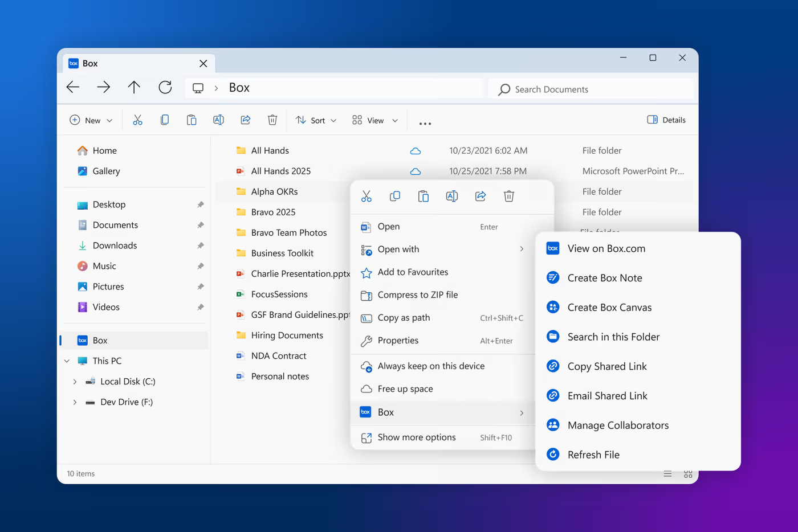Click the delete trash icon in the toolbar
Screen dimensions: 798x532
pos(272,120)
